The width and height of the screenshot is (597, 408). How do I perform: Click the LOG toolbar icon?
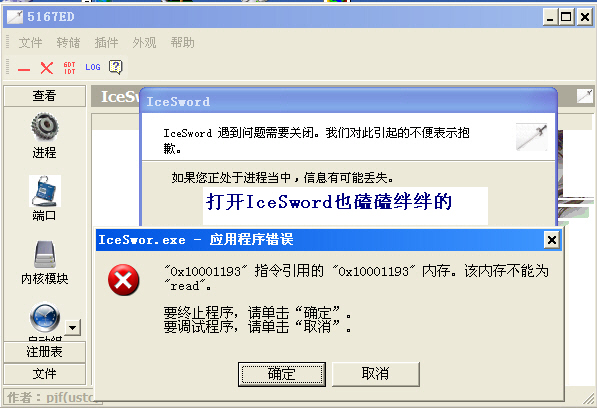[x=93, y=67]
